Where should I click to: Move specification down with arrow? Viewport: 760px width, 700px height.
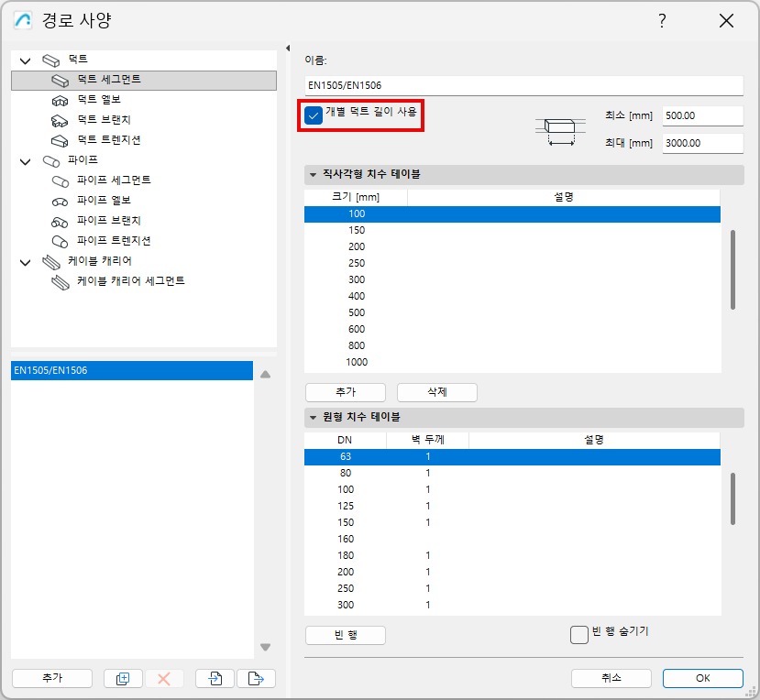[x=265, y=647]
